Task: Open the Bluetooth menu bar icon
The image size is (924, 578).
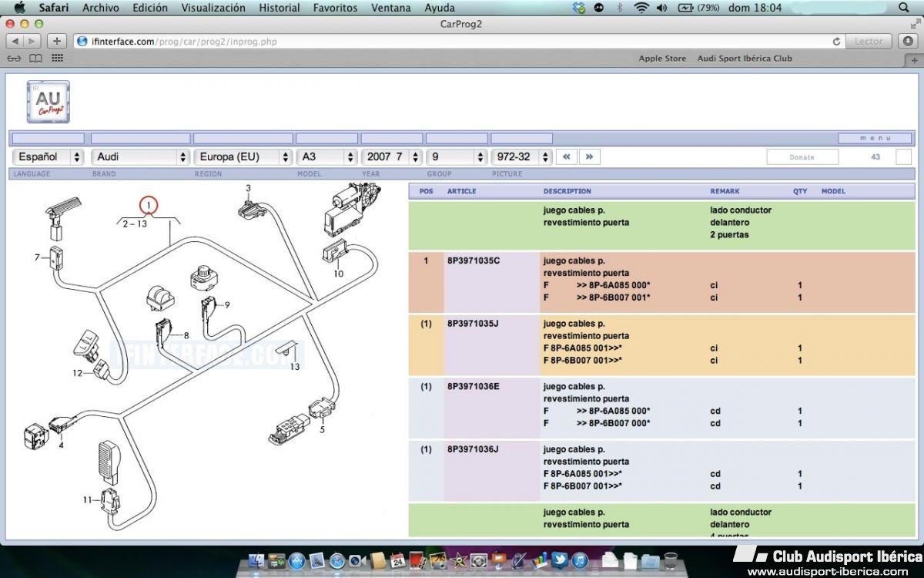Action: 620,8
